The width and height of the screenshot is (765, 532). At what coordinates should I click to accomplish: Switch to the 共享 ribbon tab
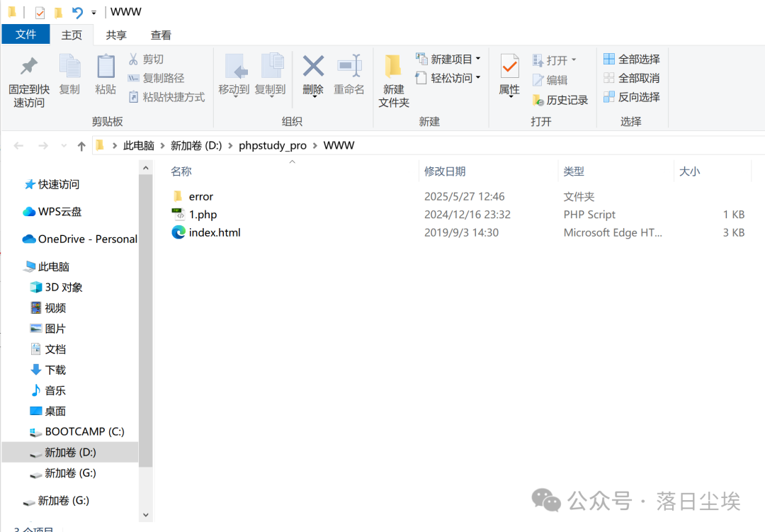[116, 35]
